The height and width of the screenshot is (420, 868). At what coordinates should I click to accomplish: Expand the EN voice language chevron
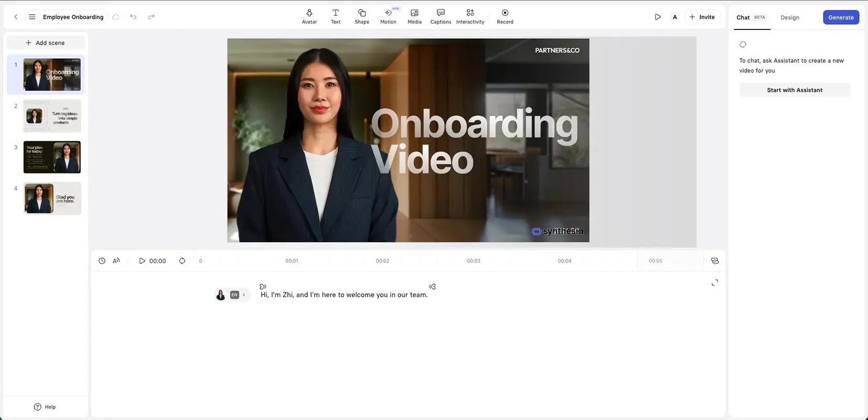(x=244, y=295)
